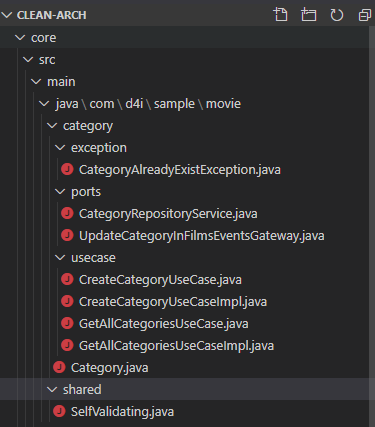The width and height of the screenshot is (375, 427).
Task: Open GetAllCategoriesUseCase.java file
Action: pos(164,324)
